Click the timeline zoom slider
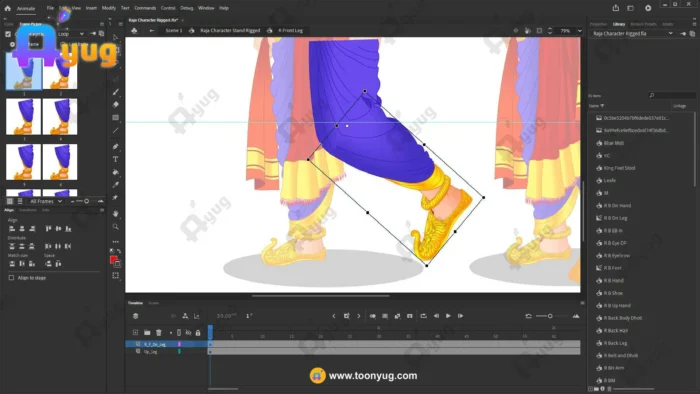Viewport: 700px width, 394px height. click(550, 316)
